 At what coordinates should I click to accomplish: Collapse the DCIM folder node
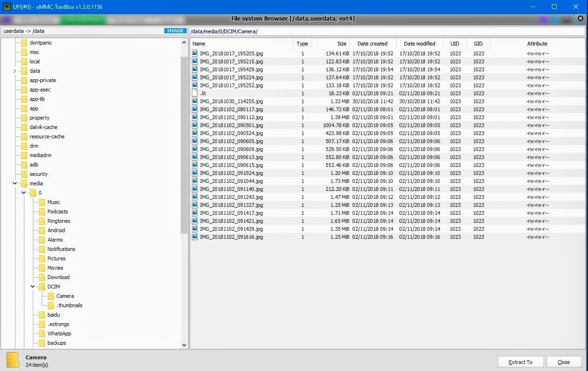pos(33,287)
